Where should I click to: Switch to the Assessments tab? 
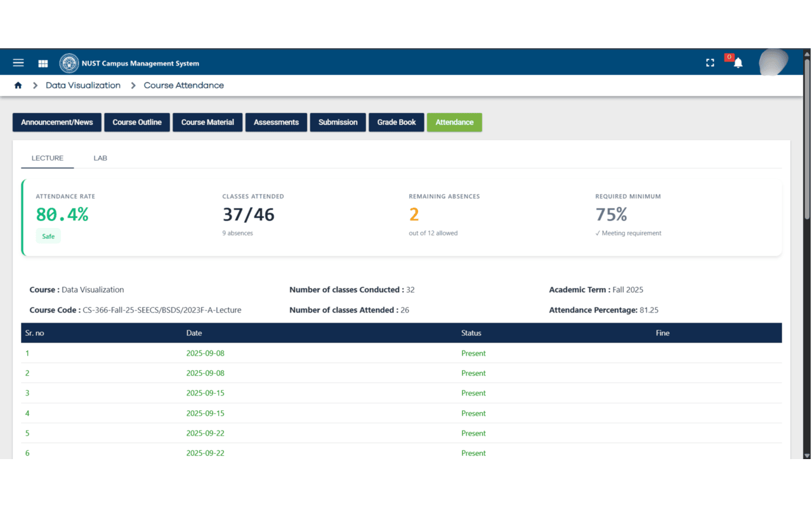pyautogui.click(x=276, y=123)
